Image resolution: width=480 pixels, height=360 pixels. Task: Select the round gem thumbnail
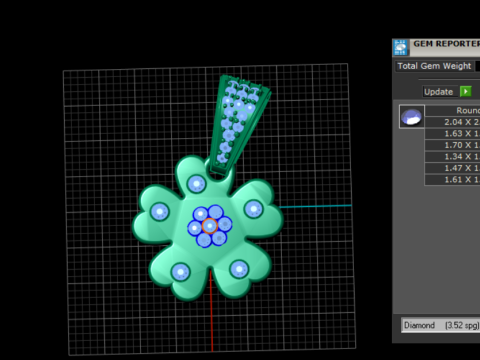(412, 117)
